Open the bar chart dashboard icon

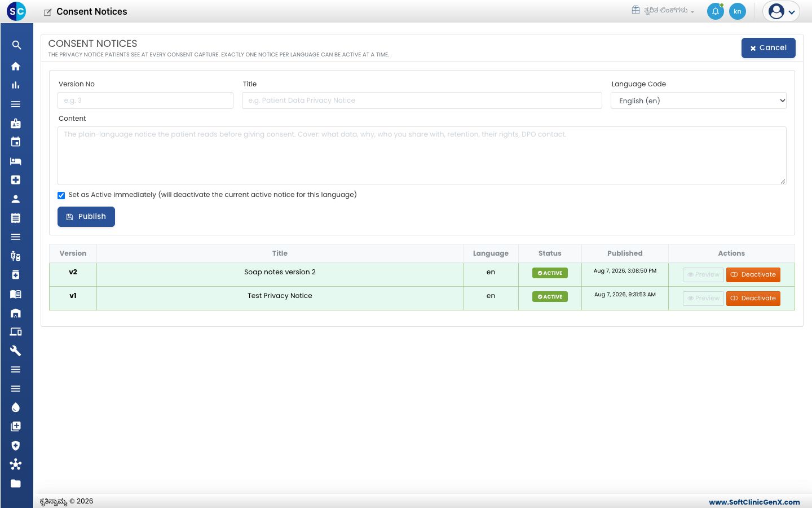pyautogui.click(x=16, y=85)
